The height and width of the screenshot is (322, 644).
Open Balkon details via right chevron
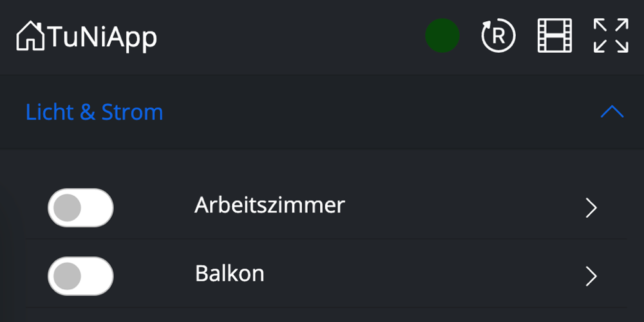591,276
